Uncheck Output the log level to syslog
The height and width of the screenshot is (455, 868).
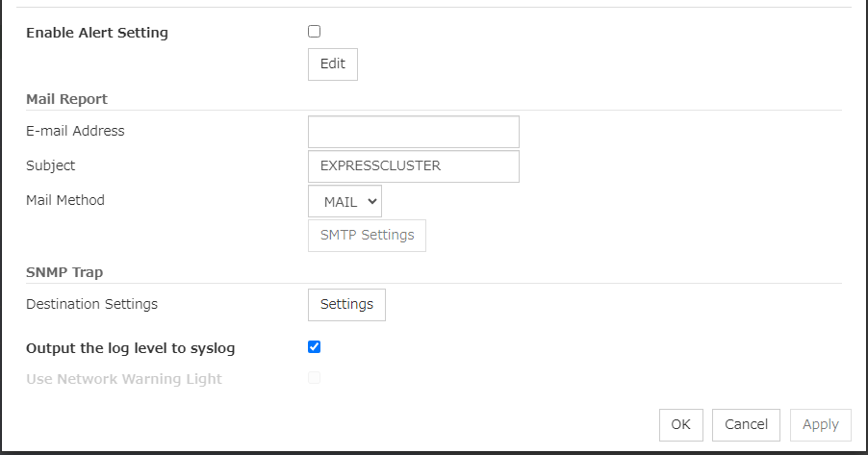315,347
